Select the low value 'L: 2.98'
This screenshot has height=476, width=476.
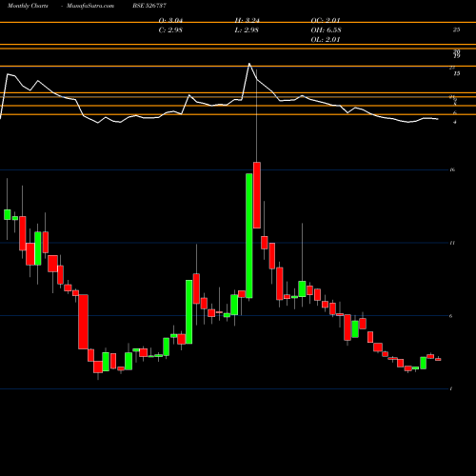pyautogui.click(x=247, y=30)
